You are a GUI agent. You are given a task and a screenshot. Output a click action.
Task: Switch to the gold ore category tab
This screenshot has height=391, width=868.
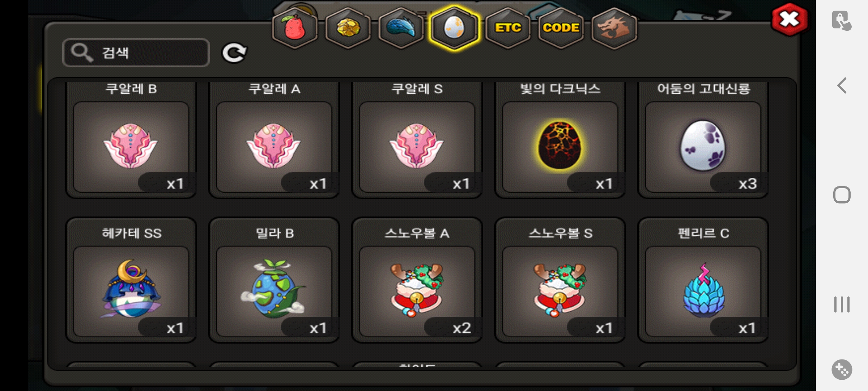point(348,28)
